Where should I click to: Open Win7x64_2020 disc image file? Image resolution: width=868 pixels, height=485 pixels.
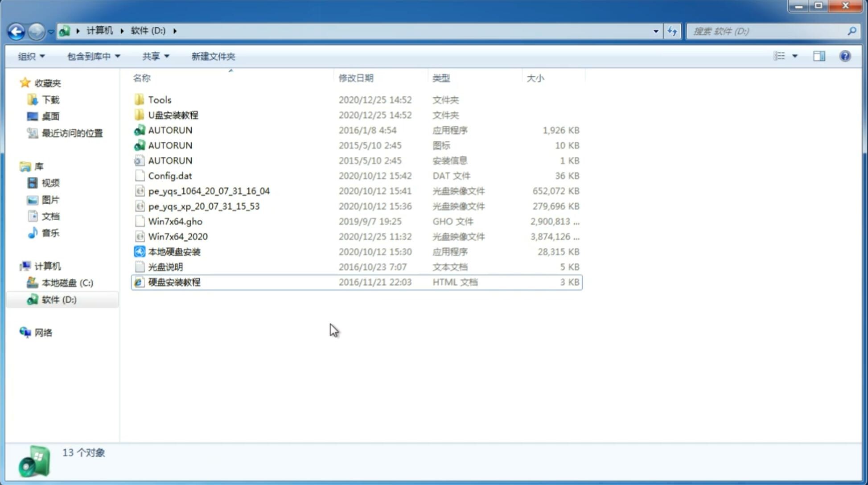click(177, 236)
